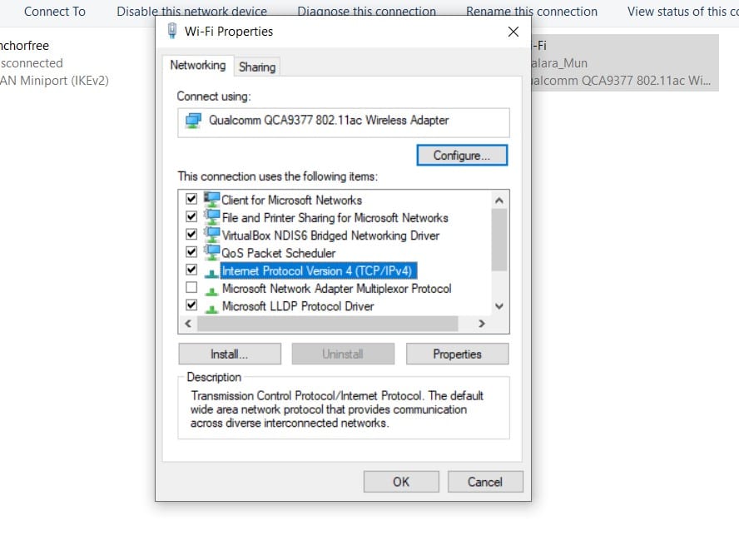Click the items list scroll up arrow
The image size is (739, 560).
click(499, 201)
